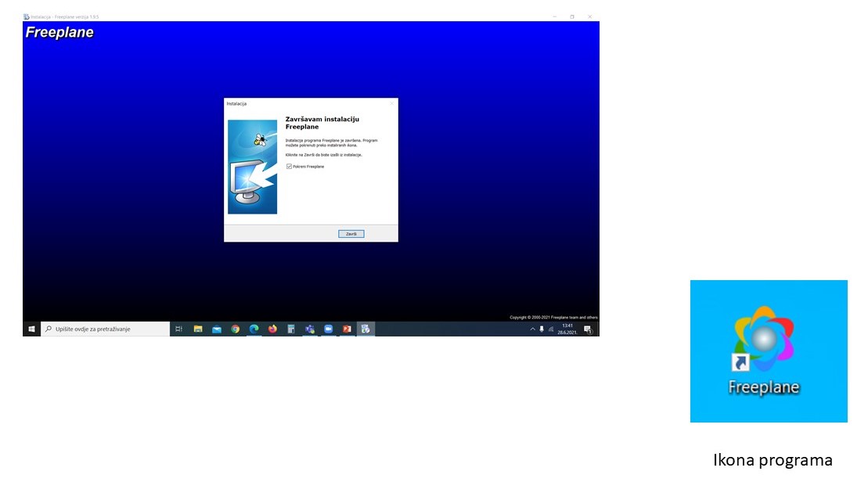Minimize the Freeplane installer window
The height and width of the screenshot is (482, 868).
point(554,16)
